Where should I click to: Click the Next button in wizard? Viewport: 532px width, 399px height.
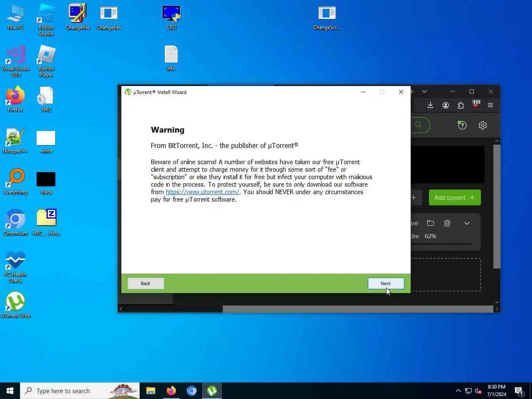click(386, 283)
